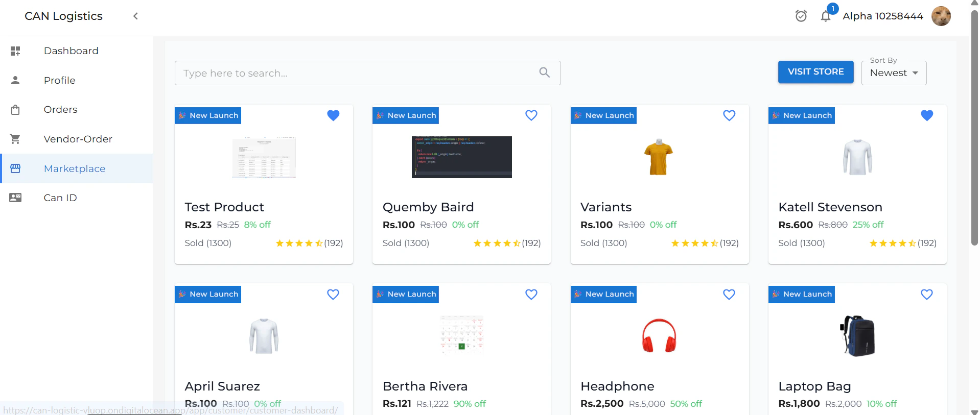
Task: Collapse the sidebar with the chevron arrow
Action: pyautogui.click(x=135, y=16)
